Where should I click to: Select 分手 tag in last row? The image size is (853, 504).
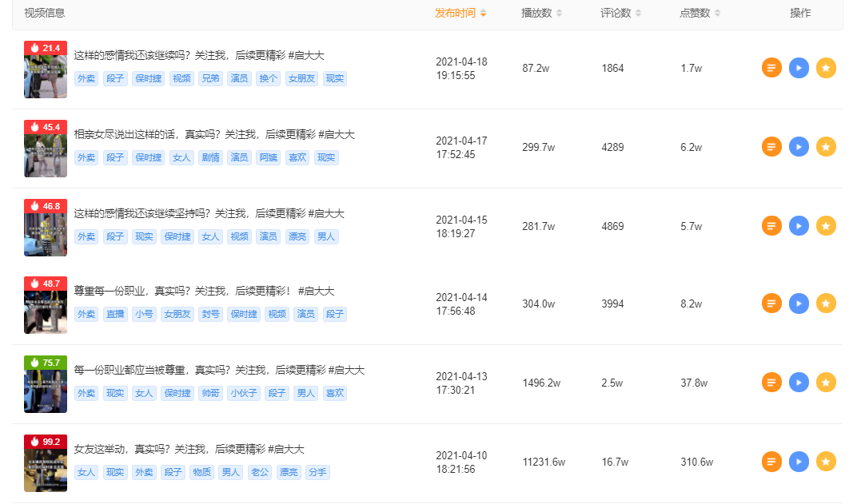tap(317, 473)
